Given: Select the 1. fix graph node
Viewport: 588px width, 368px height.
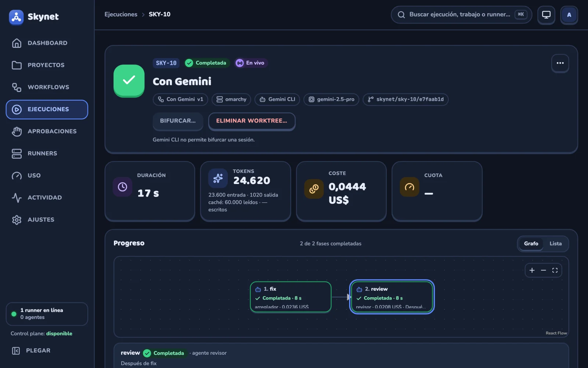Looking at the screenshot, I should point(291,297).
